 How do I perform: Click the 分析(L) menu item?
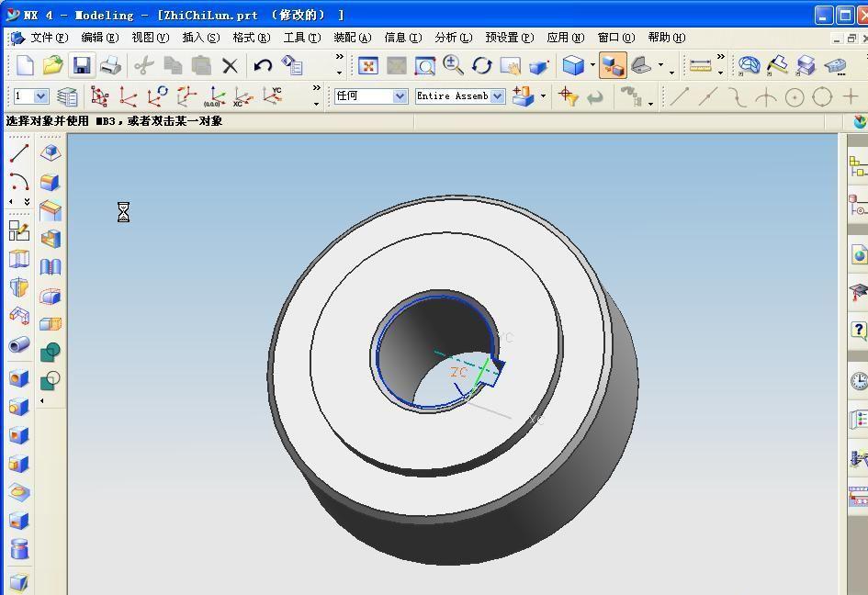pyautogui.click(x=453, y=38)
